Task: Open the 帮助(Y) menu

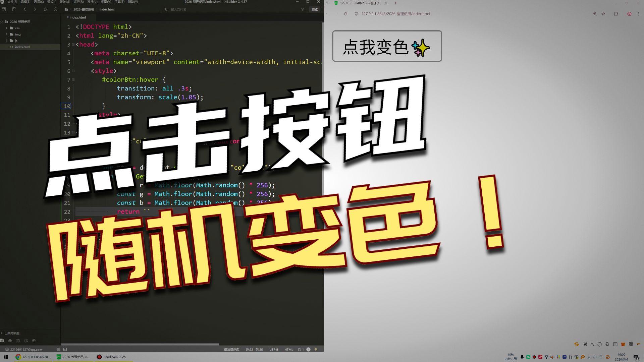Action: (133, 2)
